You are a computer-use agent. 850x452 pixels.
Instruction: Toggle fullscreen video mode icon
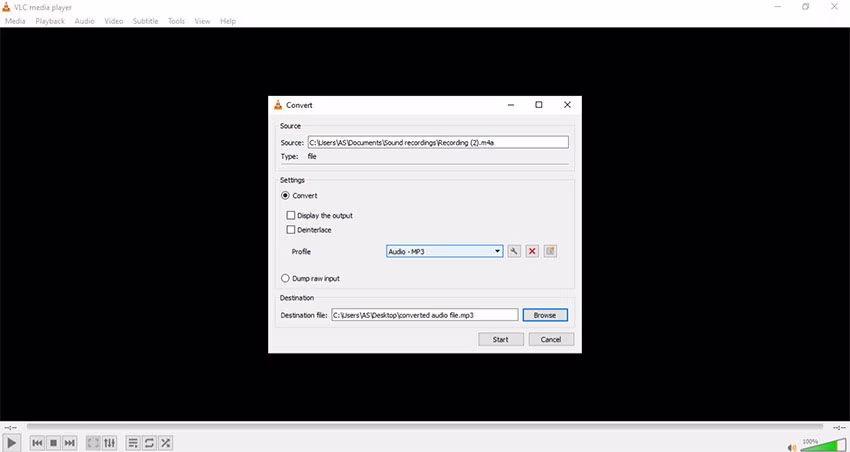click(93, 443)
